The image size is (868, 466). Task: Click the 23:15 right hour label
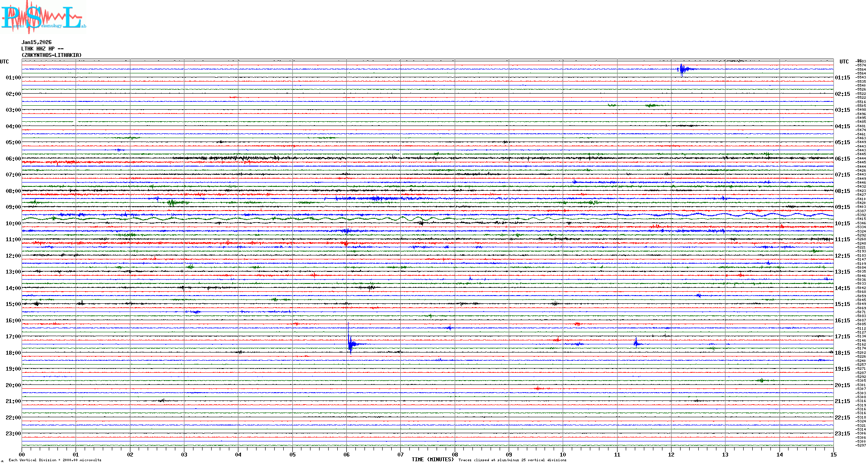(x=843, y=434)
